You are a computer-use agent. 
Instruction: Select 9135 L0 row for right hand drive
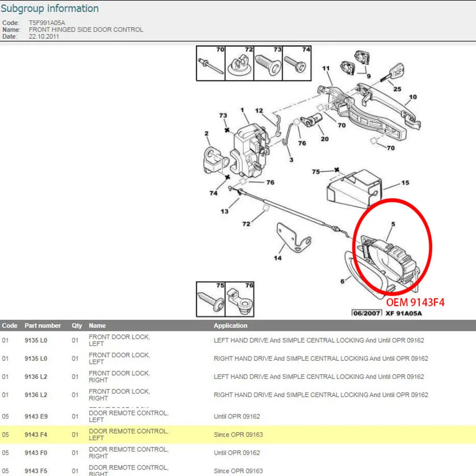tap(238, 358)
